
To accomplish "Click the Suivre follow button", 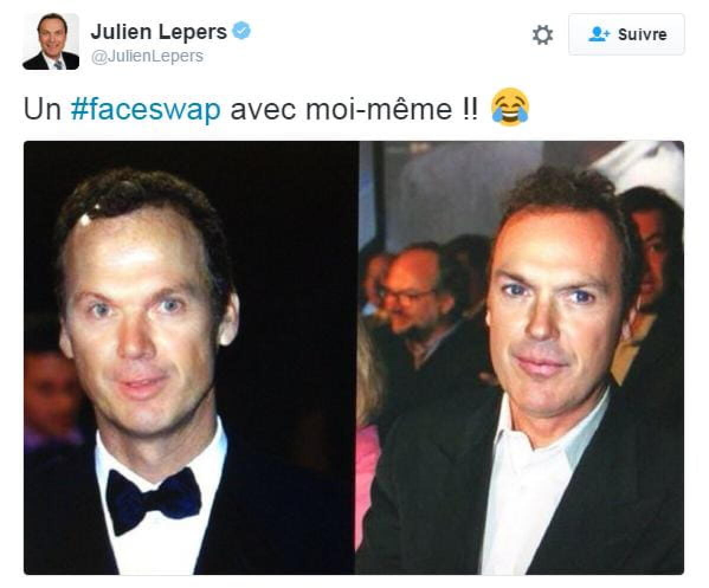I will [x=626, y=34].
